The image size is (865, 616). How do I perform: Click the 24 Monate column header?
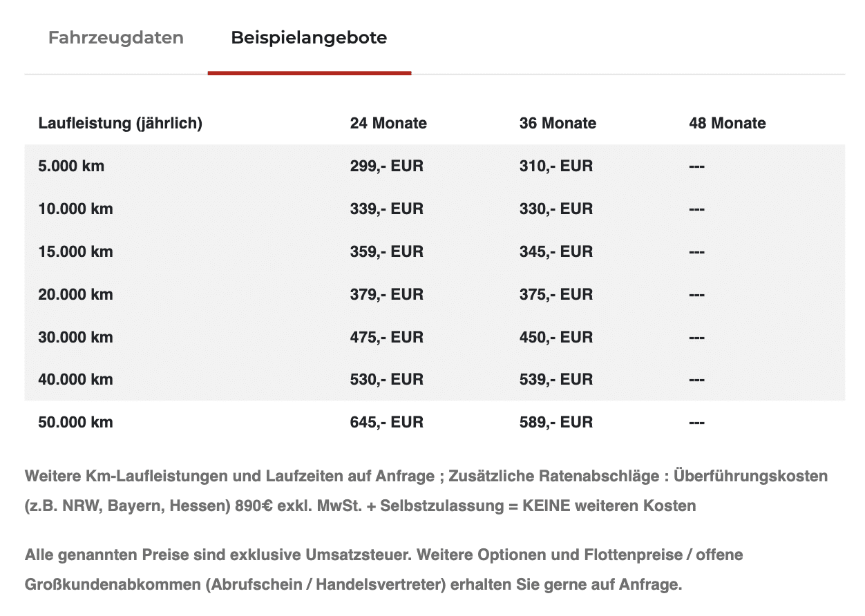click(x=388, y=124)
